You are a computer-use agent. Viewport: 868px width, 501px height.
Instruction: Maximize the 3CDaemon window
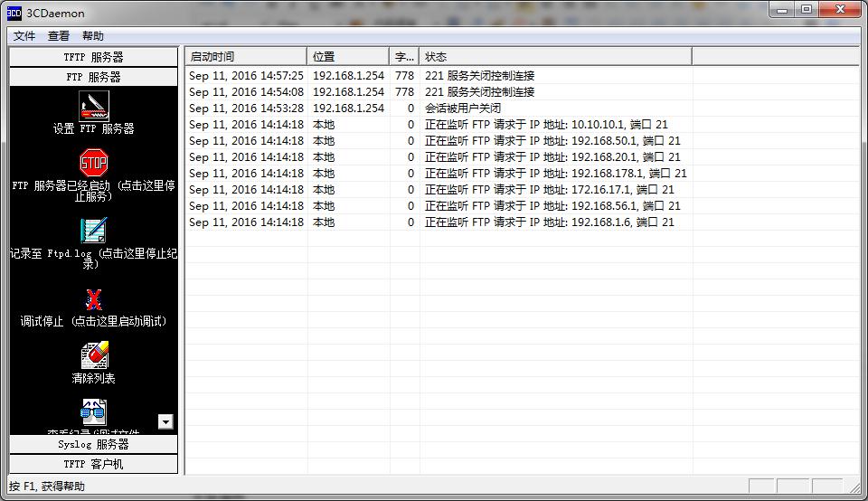[807, 9]
